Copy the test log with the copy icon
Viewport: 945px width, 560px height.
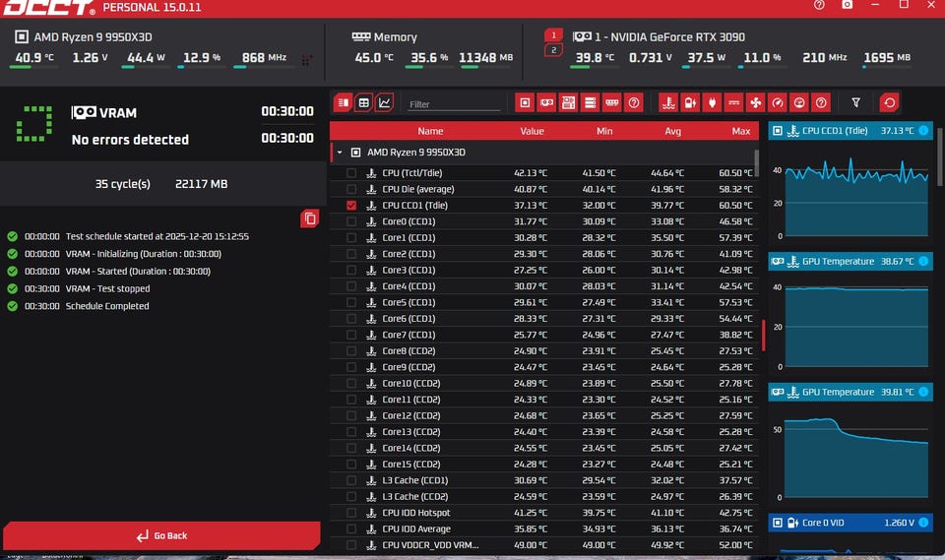310,218
